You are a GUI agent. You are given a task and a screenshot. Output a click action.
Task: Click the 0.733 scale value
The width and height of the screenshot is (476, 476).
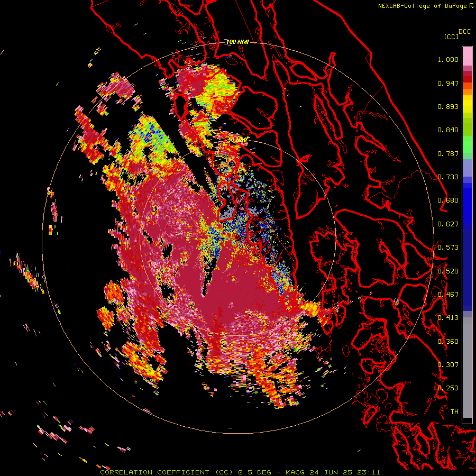point(448,177)
